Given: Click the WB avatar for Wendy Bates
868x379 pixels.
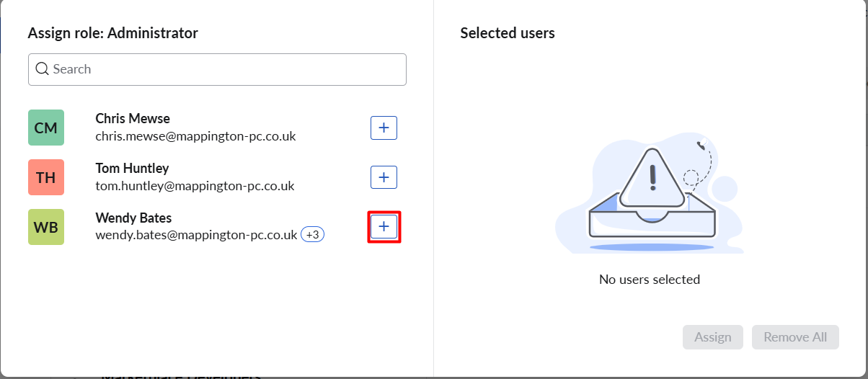Looking at the screenshot, I should [x=46, y=227].
